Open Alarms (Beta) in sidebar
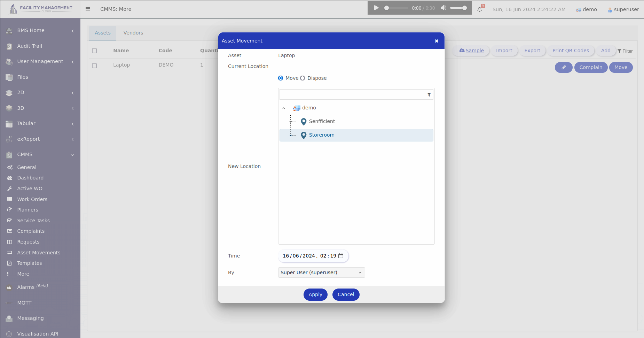 click(x=32, y=287)
